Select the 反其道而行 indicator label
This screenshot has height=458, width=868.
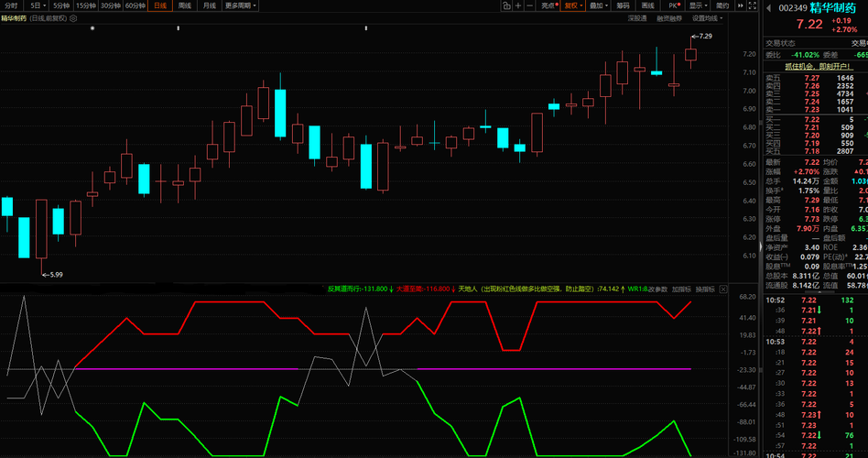point(343,289)
